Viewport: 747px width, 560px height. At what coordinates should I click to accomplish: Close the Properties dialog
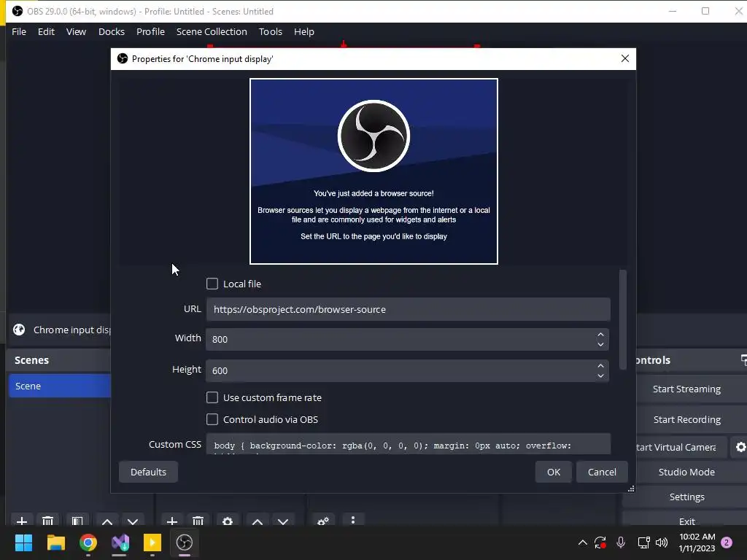click(x=625, y=58)
